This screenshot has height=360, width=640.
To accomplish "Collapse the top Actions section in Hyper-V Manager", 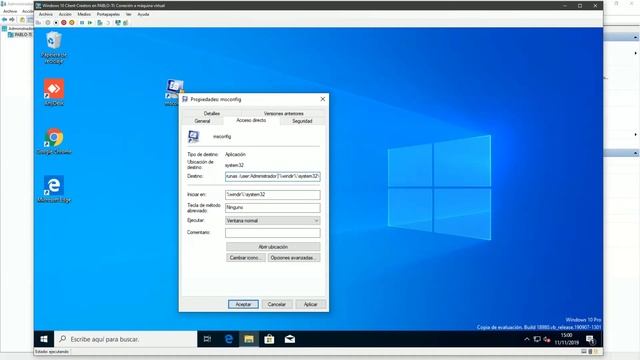I will tap(636, 38).
